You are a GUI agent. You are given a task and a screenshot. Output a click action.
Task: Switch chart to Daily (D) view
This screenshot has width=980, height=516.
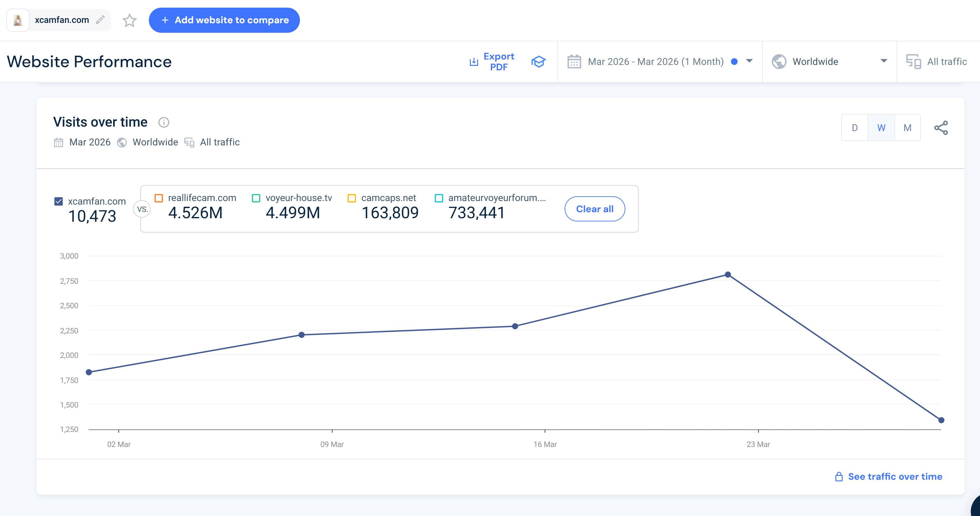[854, 128]
